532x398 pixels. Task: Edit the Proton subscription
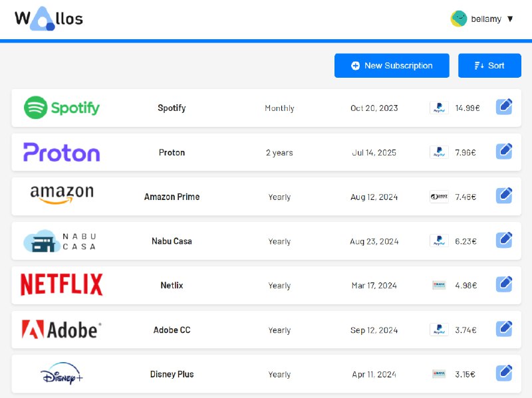pos(504,151)
